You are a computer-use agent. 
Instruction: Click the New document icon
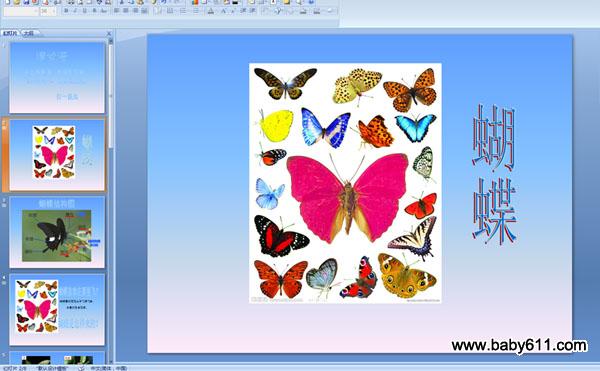(x=8, y=2)
